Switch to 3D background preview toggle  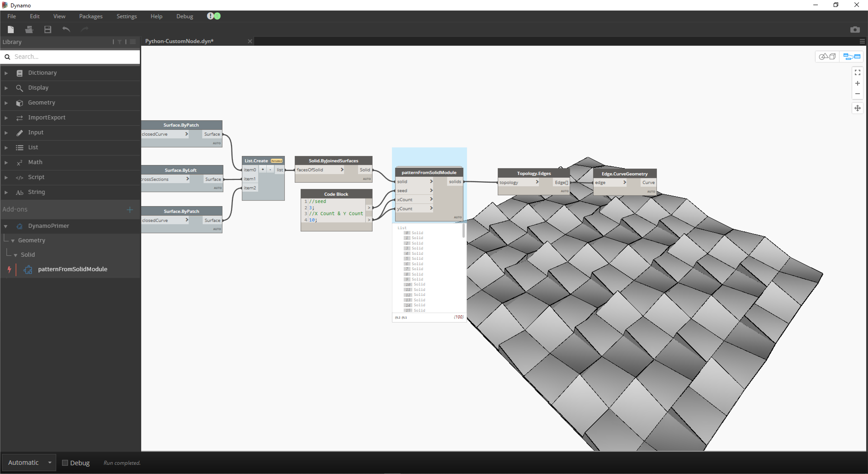827,57
